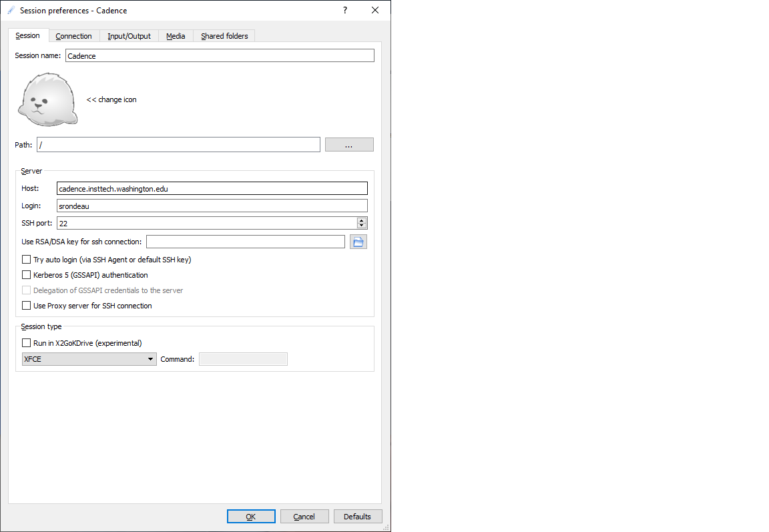The width and height of the screenshot is (769, 532).
Task: Open the Connection tab
Action: pos(73,36)
